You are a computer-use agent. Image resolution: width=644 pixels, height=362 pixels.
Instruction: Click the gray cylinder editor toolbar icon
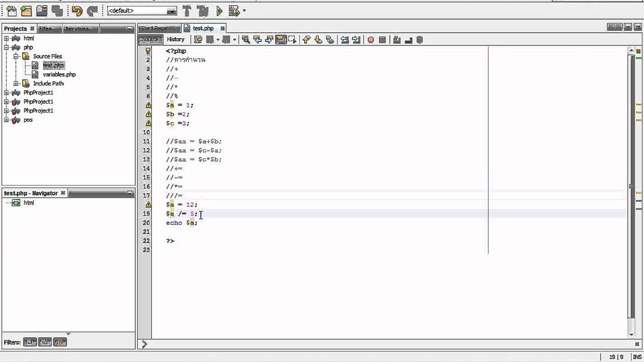point(420,40)
